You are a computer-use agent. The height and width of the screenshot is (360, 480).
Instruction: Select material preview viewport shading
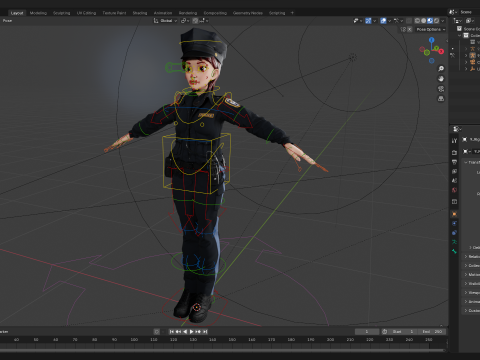pos(430,21)
